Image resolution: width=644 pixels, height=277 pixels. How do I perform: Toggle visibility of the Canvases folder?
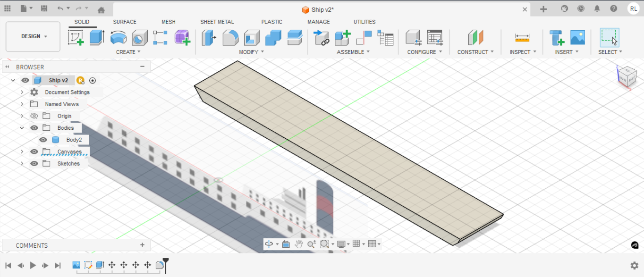pos(34,151)
